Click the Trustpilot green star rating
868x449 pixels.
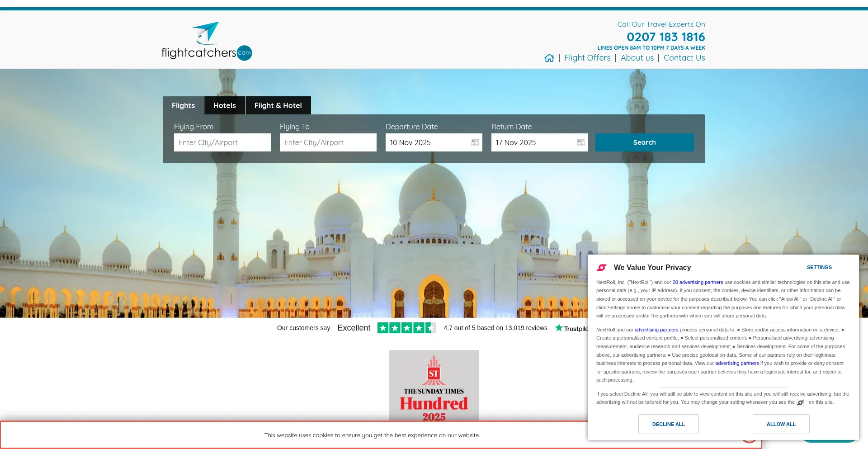(406, 328)
